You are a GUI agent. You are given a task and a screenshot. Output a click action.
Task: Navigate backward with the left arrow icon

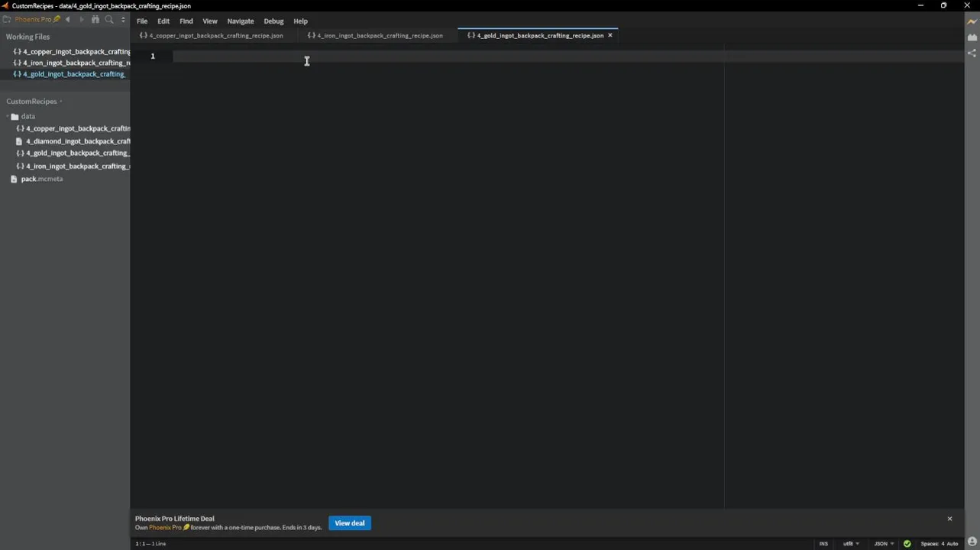[x=68, y=20]
